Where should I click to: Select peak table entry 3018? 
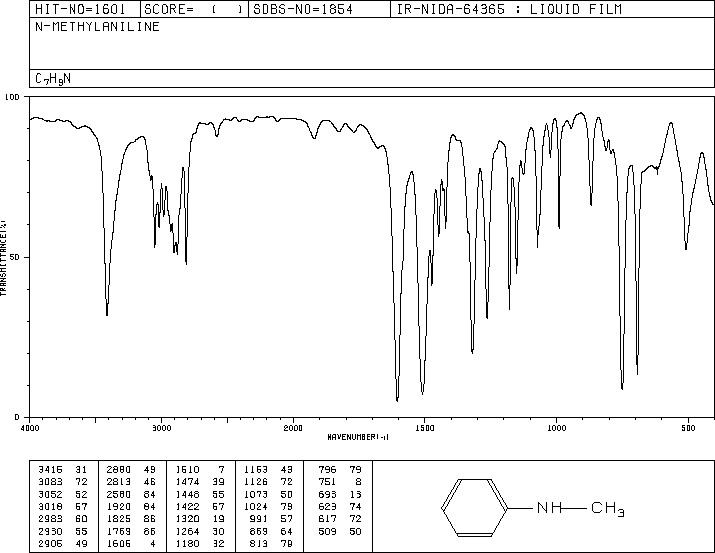click(51, 506)
